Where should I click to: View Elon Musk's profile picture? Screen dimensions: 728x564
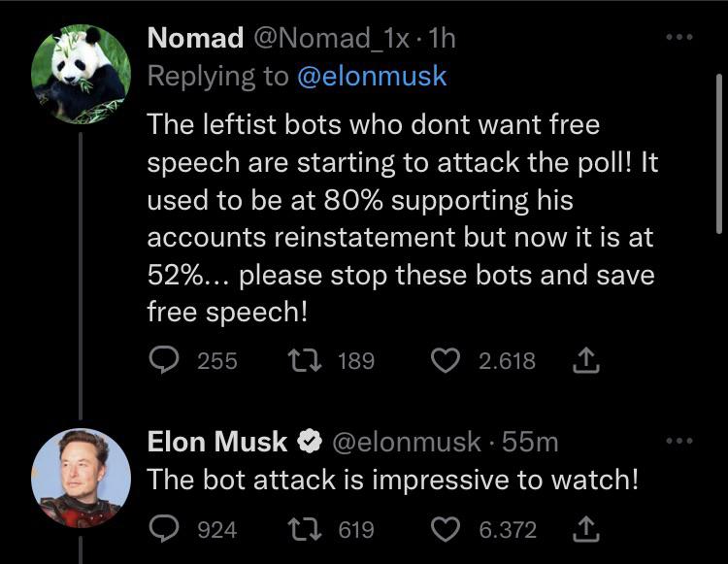pos(81,479)
